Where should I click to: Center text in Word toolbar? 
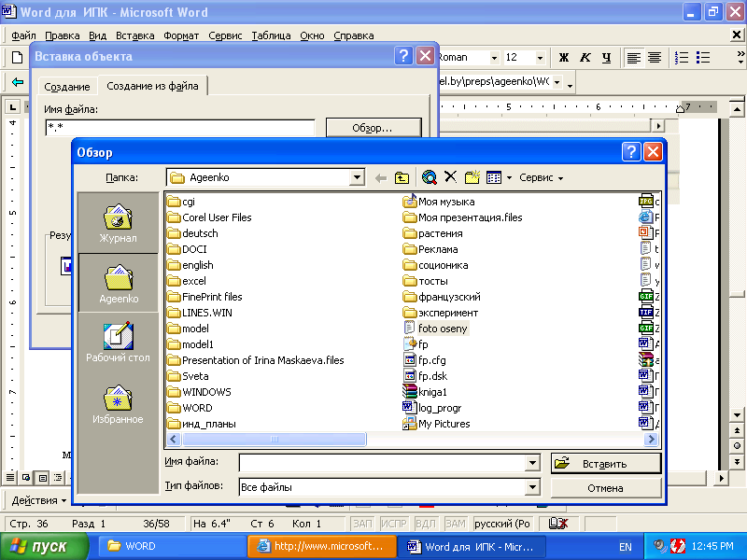[655, 58]
